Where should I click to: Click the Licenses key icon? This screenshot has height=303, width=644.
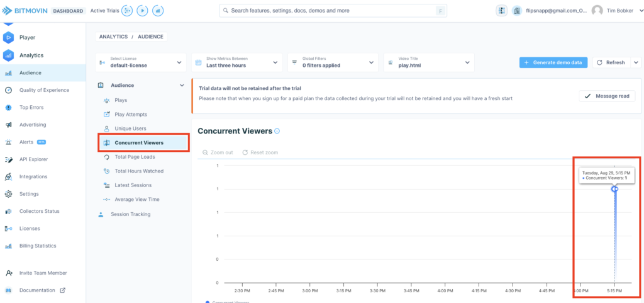coord(8,228)
